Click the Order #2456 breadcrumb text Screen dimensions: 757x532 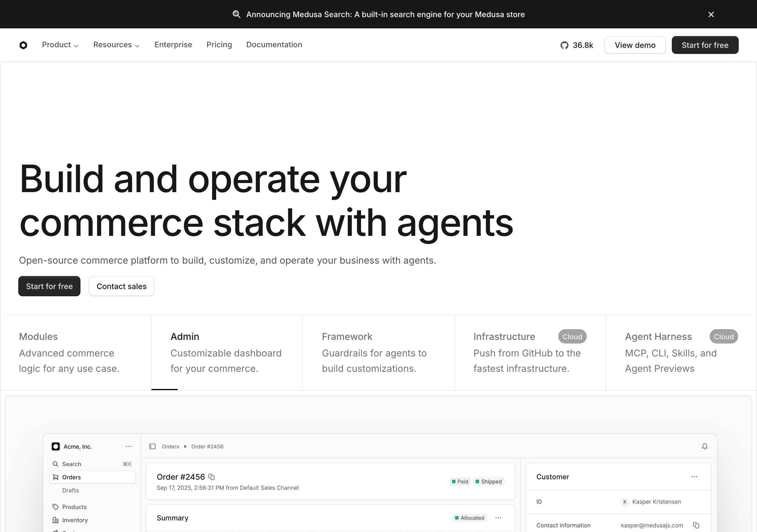207,446
